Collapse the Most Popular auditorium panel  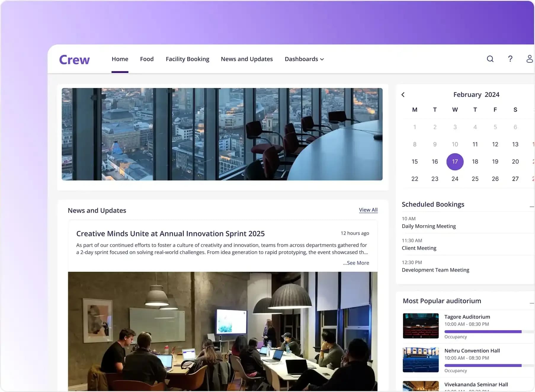tap(532, 303)
